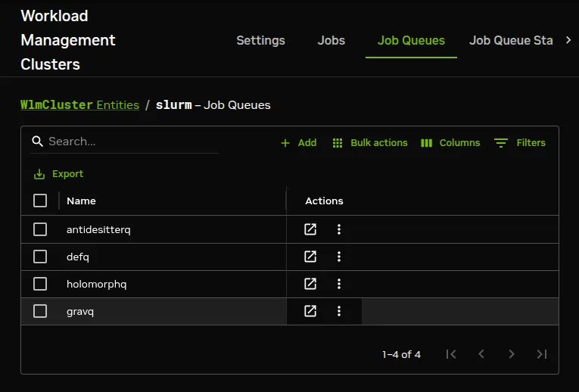Open the Bulk actions menu

[x=370, y=143]
